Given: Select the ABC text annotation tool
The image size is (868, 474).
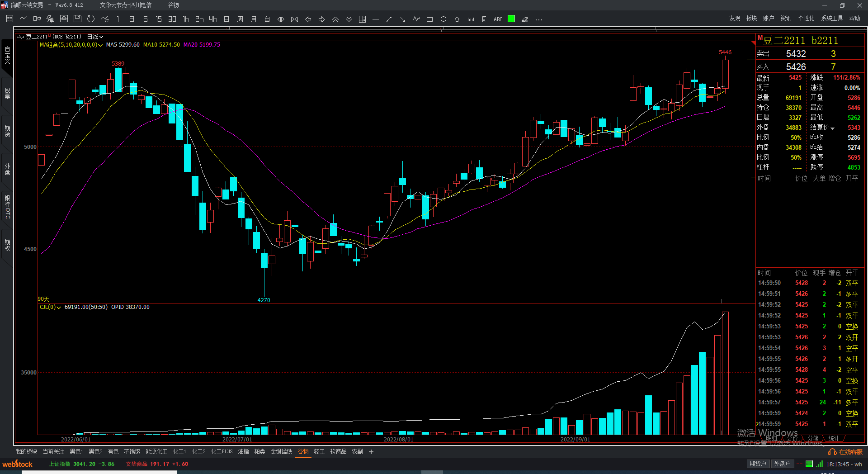Looking at the screenshot, I should click(x=498, y=19).
